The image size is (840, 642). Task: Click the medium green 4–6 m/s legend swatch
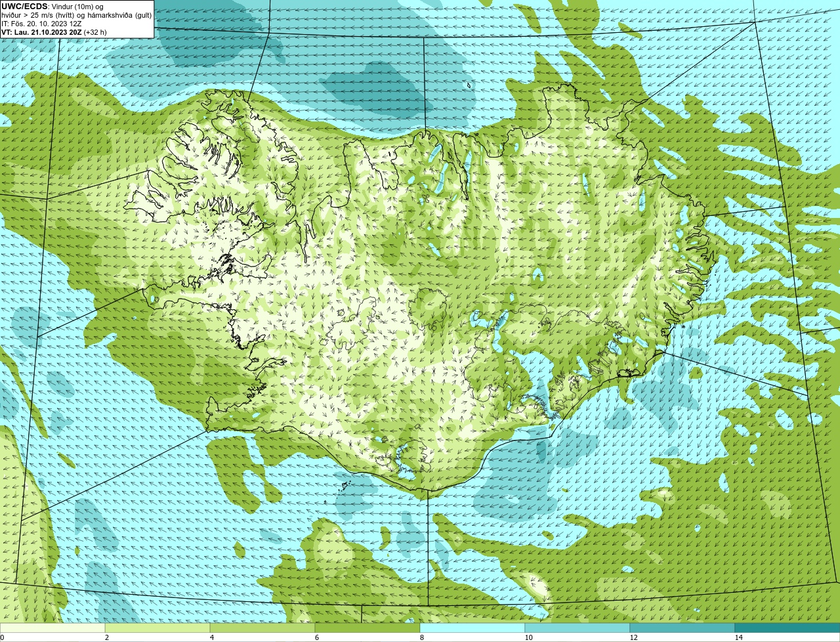pos(262,628)
